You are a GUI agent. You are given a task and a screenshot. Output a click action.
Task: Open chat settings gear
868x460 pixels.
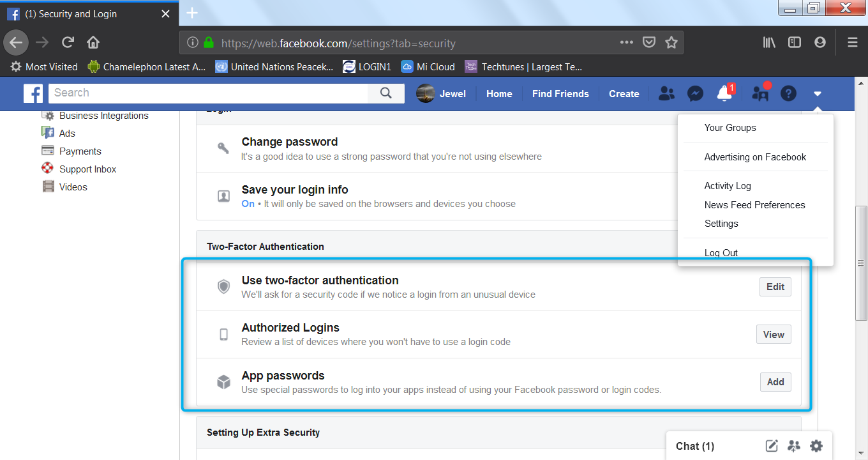(x=816, y=446)
